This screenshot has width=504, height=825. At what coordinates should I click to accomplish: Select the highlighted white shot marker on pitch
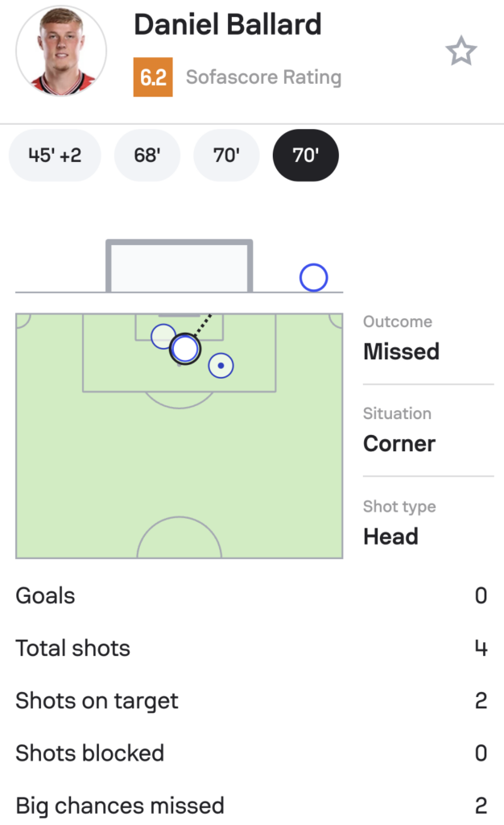click(x=185, y=349)
